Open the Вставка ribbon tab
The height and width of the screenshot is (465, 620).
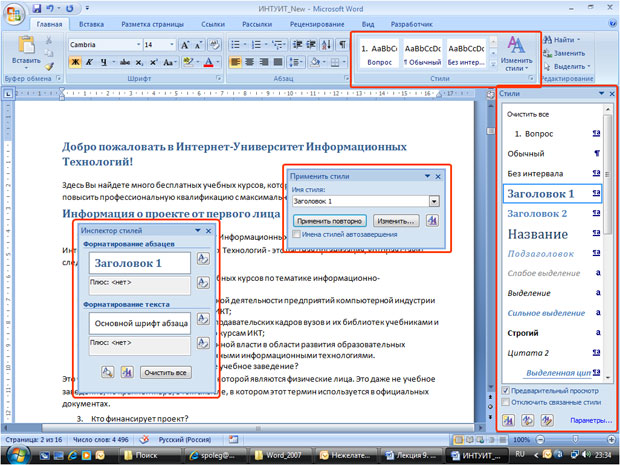91,24
